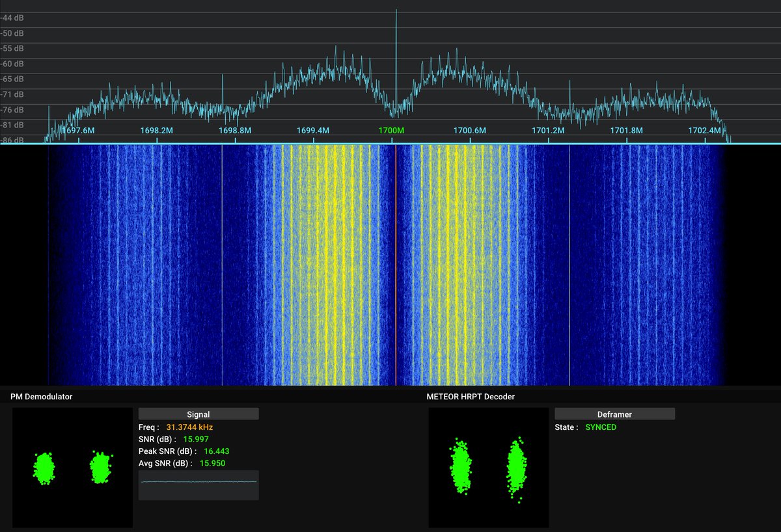Click the "State :" label
Screen dimensions: 781x532
[566, 427]
